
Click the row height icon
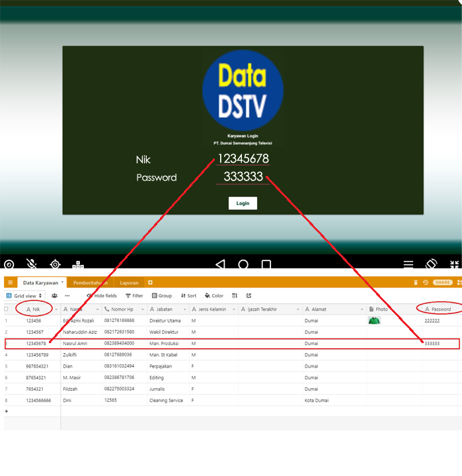(x=235, y=296)
